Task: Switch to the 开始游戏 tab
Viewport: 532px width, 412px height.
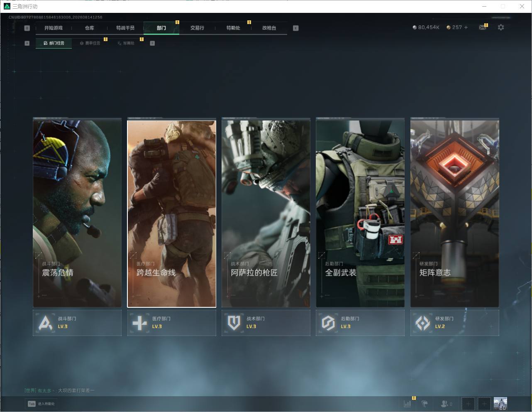Action: coord(54,28)
